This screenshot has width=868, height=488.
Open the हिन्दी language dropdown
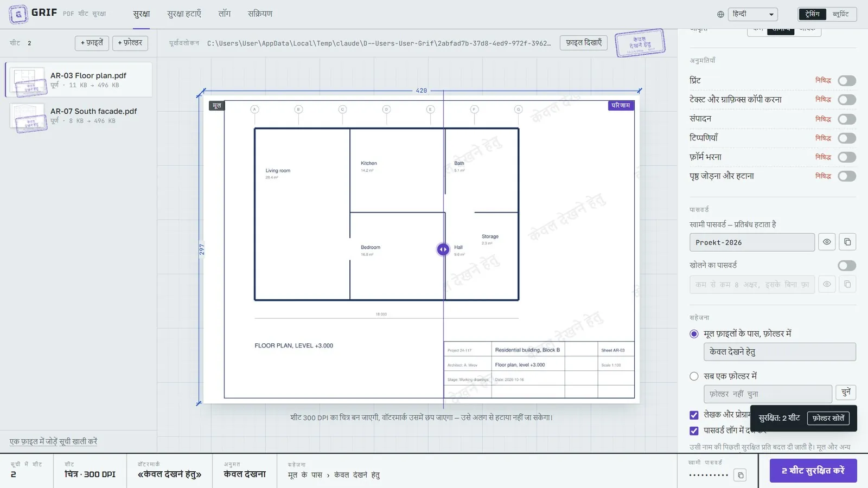click(x=753, y=15)
